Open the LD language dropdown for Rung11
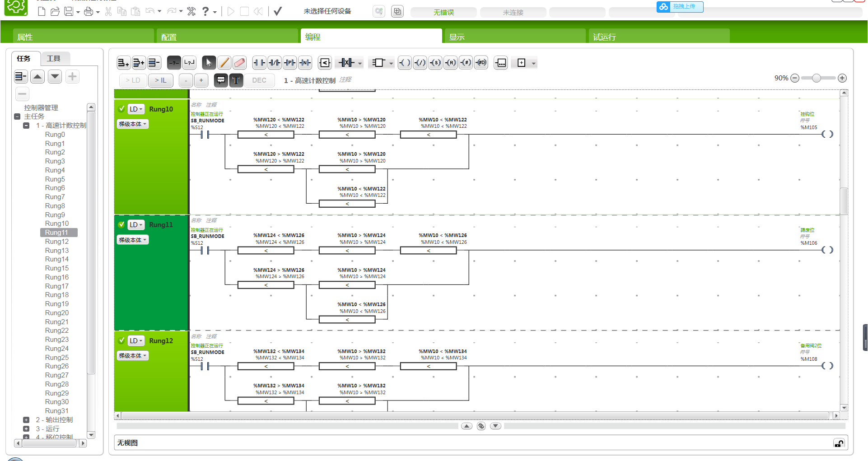The height and width of the screenshot is (461, 868). [x=136, y=225]
